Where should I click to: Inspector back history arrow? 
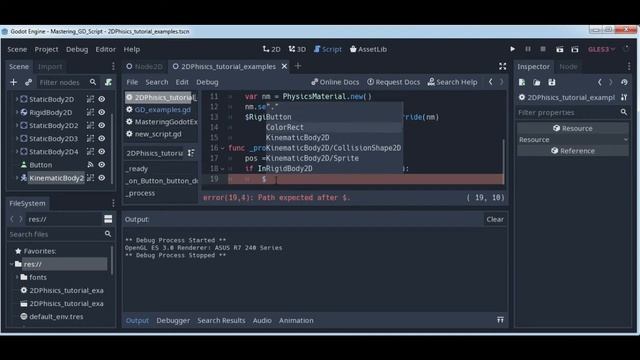tap(600, 82)
